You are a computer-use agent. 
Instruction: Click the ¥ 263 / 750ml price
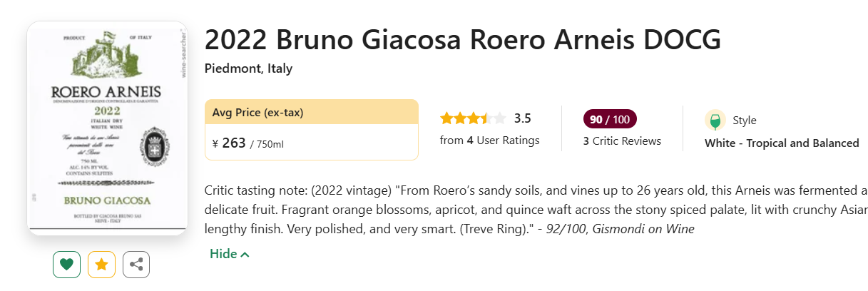(248, 143)
